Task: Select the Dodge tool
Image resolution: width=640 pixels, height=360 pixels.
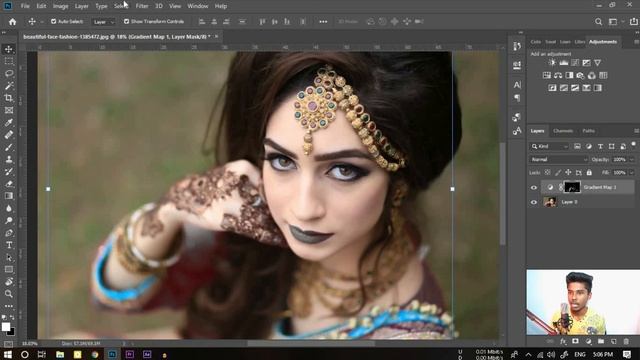Action: click(x=9, y=221)
